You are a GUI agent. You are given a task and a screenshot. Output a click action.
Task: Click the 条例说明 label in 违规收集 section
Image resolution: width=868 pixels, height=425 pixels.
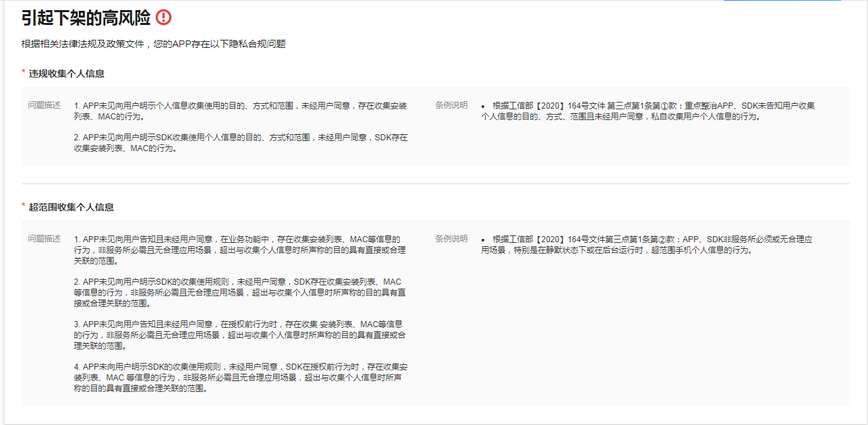coord(451,105)
